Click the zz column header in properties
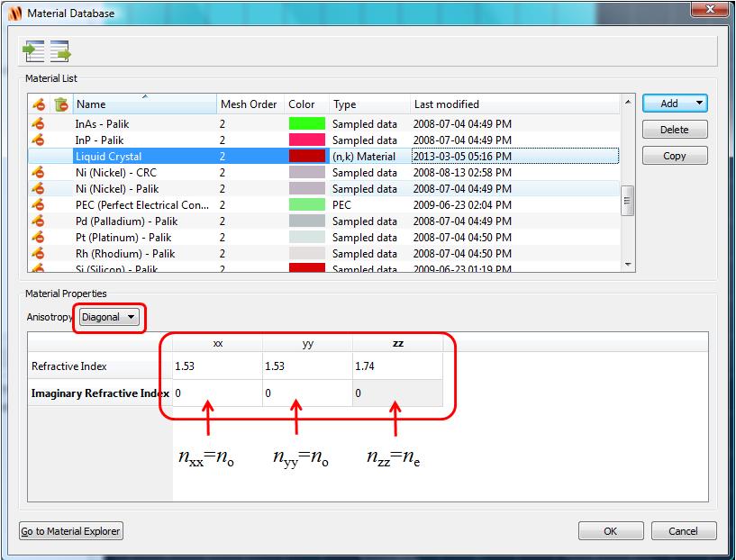This screenshot has height=560, width=736. click(397, 343)
